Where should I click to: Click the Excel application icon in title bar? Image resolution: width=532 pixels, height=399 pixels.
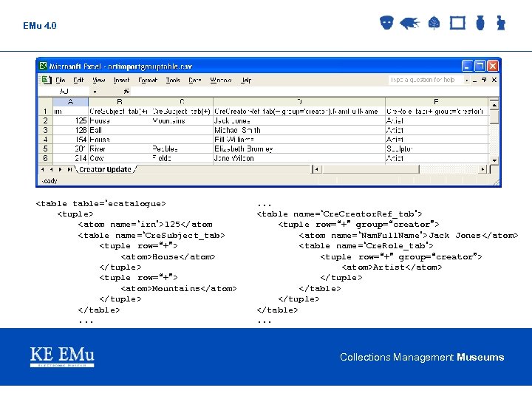pyautogui.click(x=43, y=66)
